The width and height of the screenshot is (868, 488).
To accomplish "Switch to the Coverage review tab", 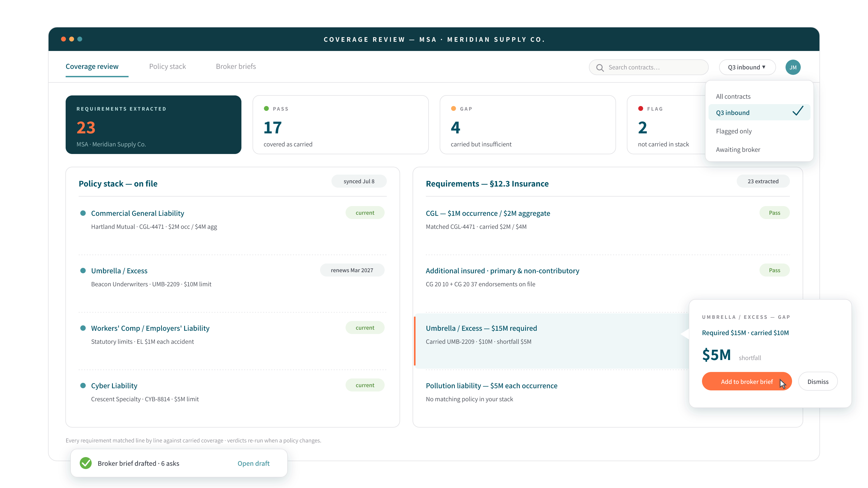I will [92, 67].
